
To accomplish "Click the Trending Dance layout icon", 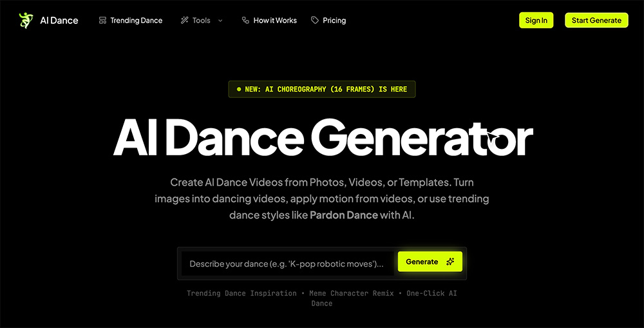I will click(x=102, y=20).
